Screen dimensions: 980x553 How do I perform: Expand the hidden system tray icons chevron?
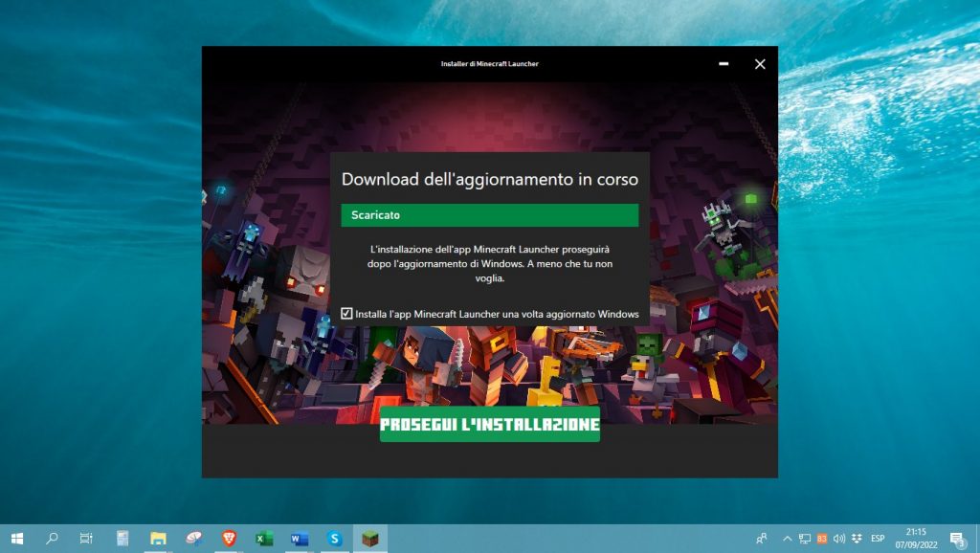tap(787, 538)
